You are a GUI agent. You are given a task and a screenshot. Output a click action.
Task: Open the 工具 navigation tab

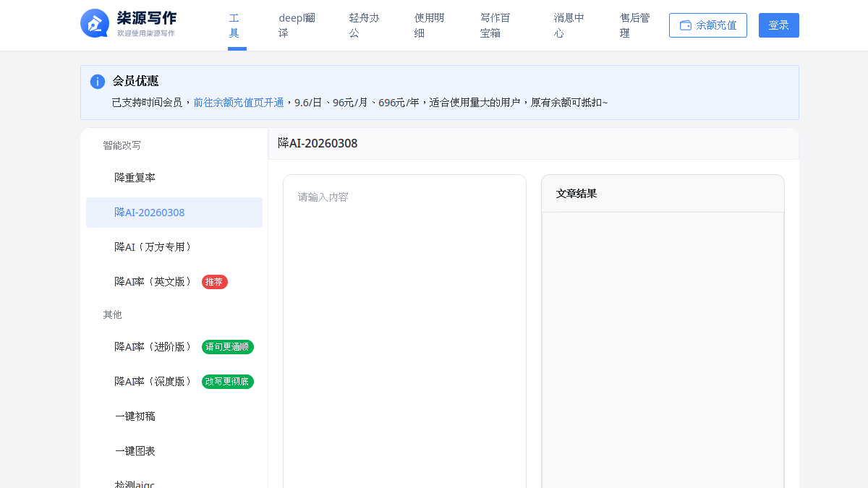pyautogui.click(x=237, y=25)
